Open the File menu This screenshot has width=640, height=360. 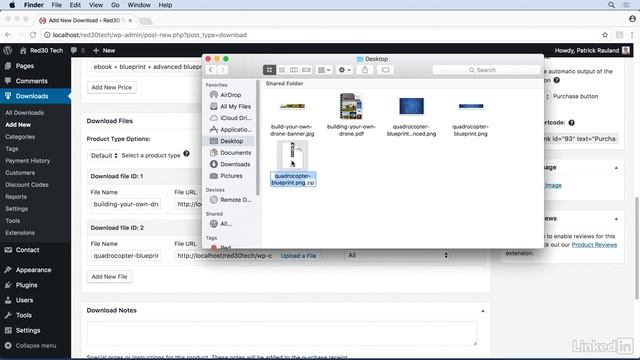click(x=56, y=5)
